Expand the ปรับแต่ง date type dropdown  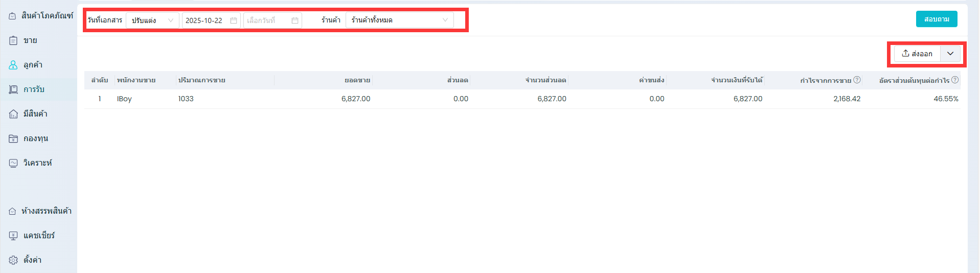[152, 20]
